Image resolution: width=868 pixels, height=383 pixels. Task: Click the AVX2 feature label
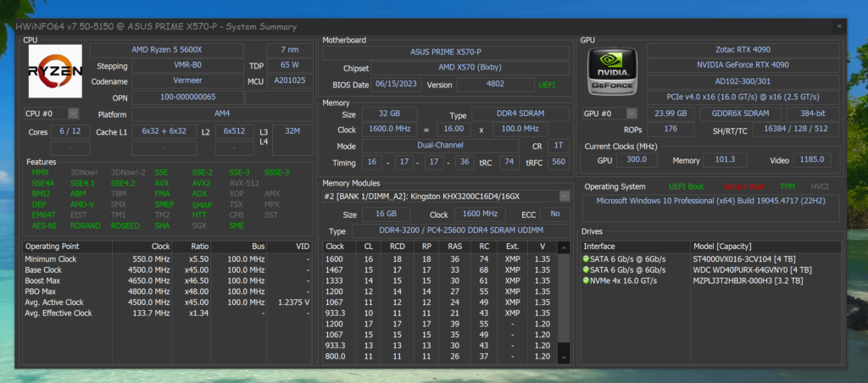tap(201, 183)
